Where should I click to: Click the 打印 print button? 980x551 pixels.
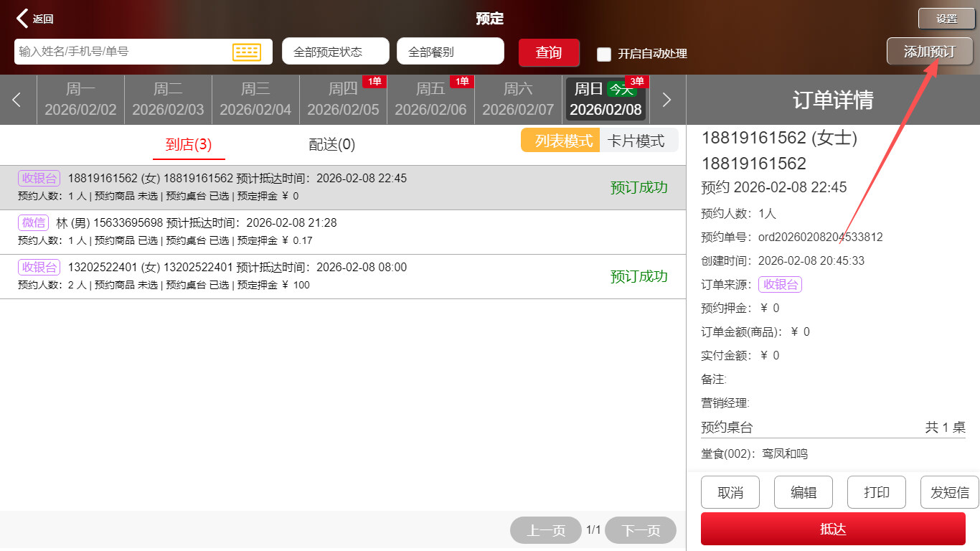(876, 492)
